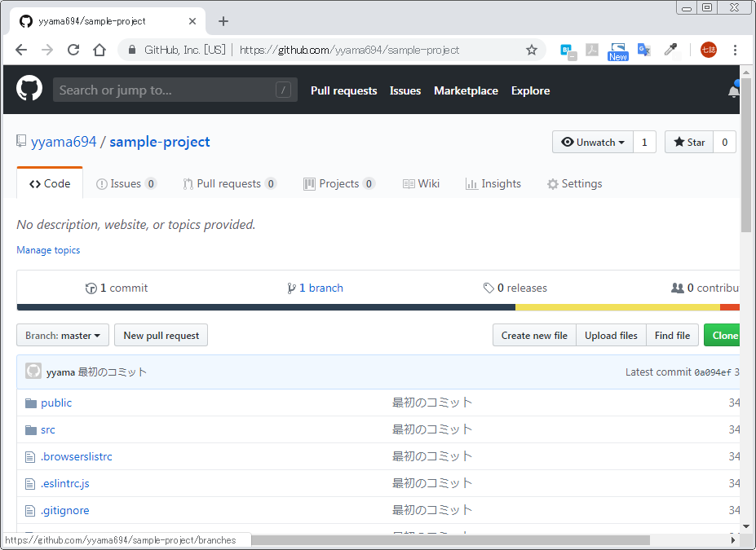Open the 0 releases link
The width and height of the screenshot is (756, 550).
pos(515,288)
